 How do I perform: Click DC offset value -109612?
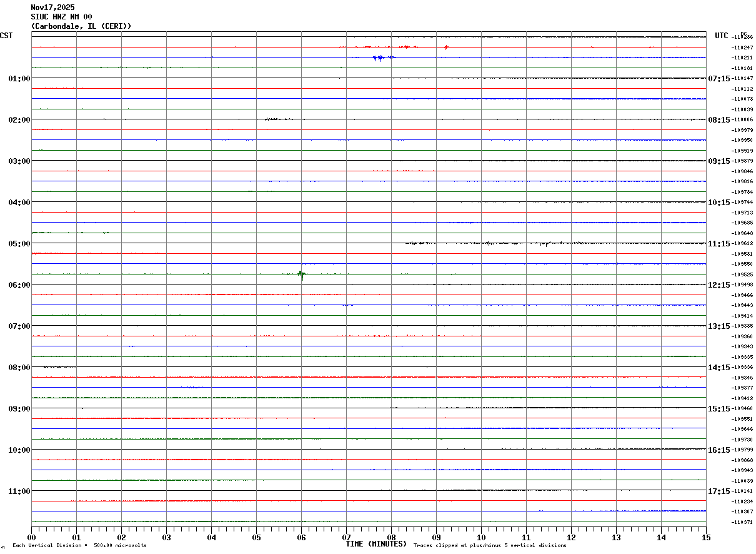pos(742,243)
